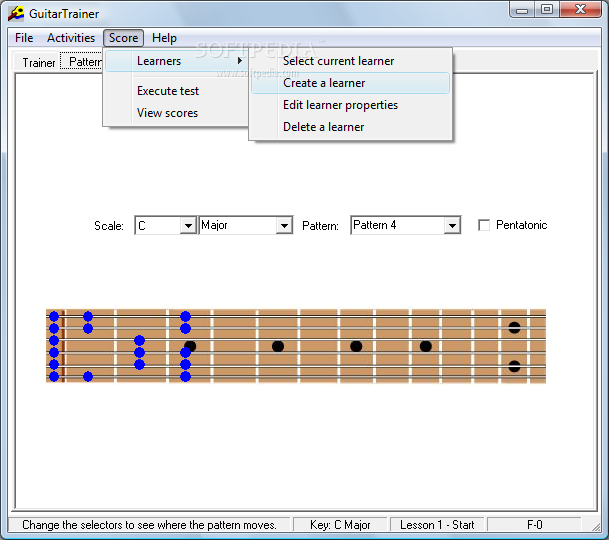
Task: Click Select current learner
Action: (350, 61)
